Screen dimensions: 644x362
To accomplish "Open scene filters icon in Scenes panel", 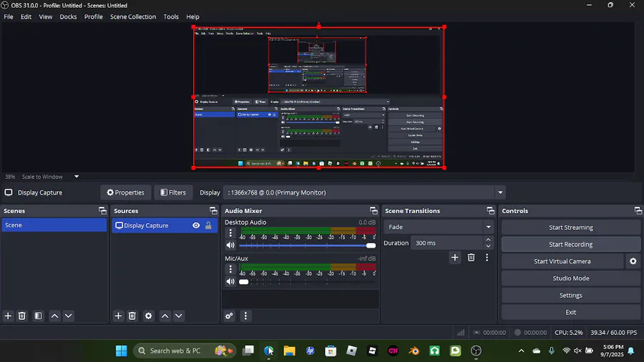I will point(38,315).
